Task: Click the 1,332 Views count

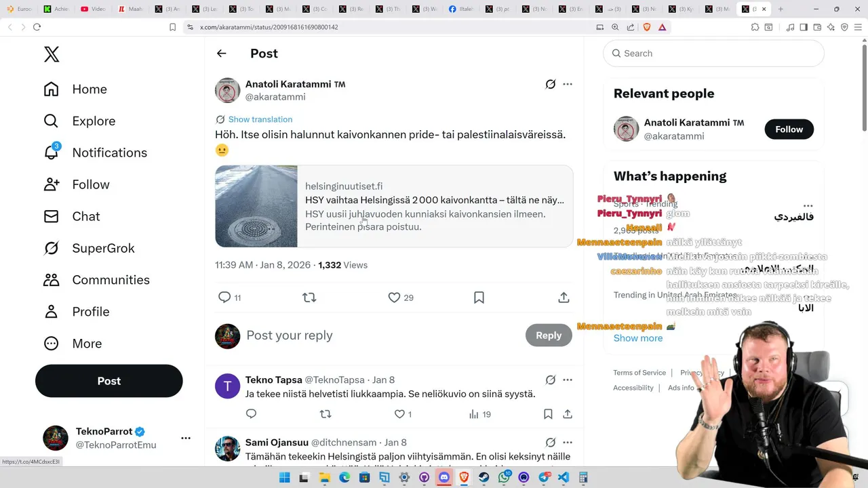Action: pos(342,265)
